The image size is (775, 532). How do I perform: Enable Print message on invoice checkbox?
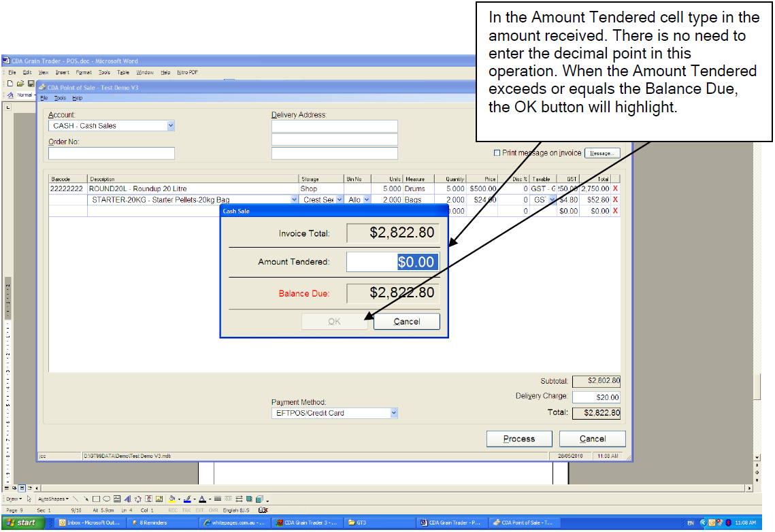click(x=497, y=153)
